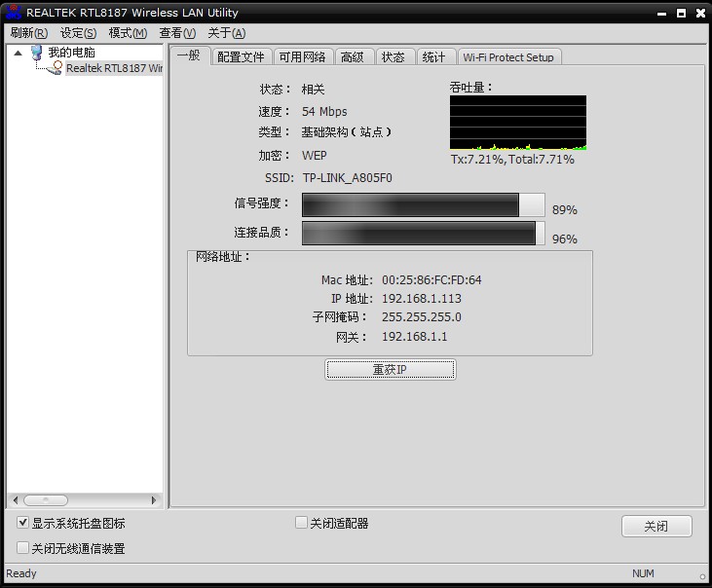Close the Wireless LAN Utility window

tap(700, 14)
